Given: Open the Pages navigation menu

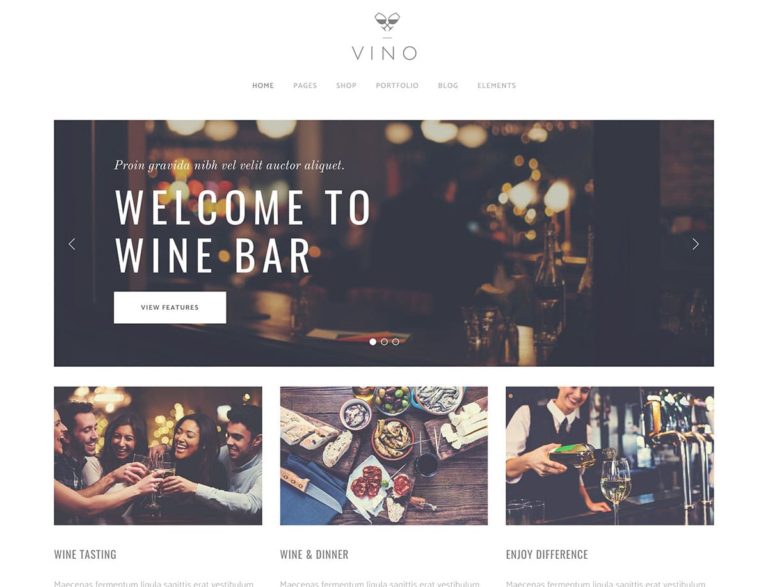Looking at the screenshot, I should coord(305,85).
